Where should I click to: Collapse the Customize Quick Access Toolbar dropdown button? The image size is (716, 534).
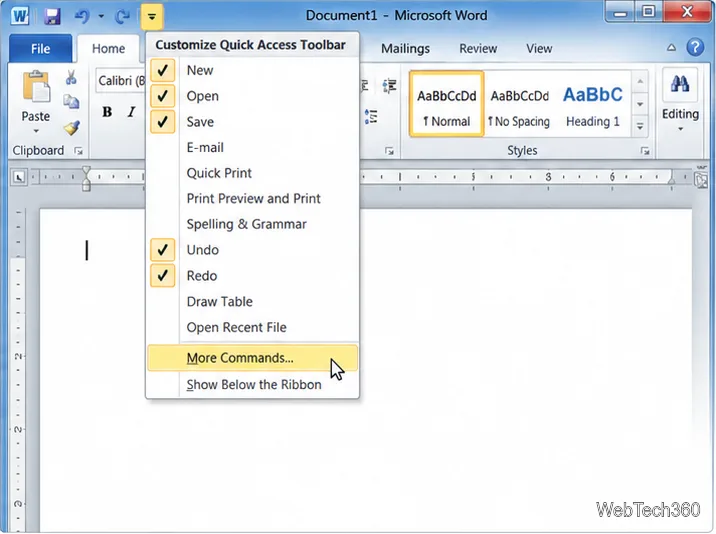(x=152, y=17)
